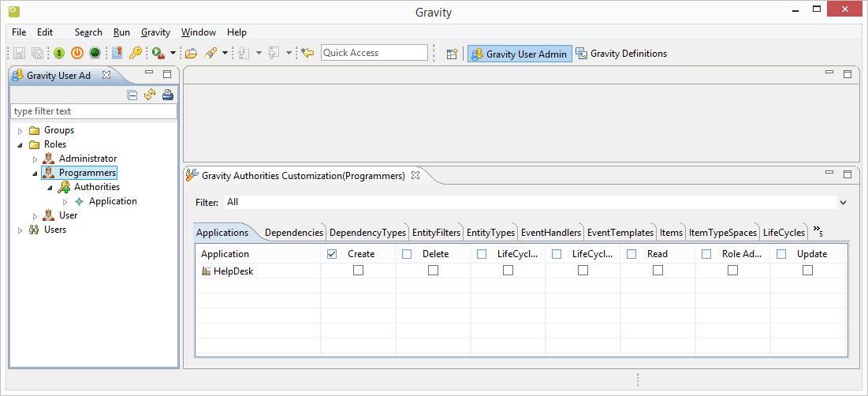
Task: Uncheck the Create column header checkbox
Action: point(332,254)
